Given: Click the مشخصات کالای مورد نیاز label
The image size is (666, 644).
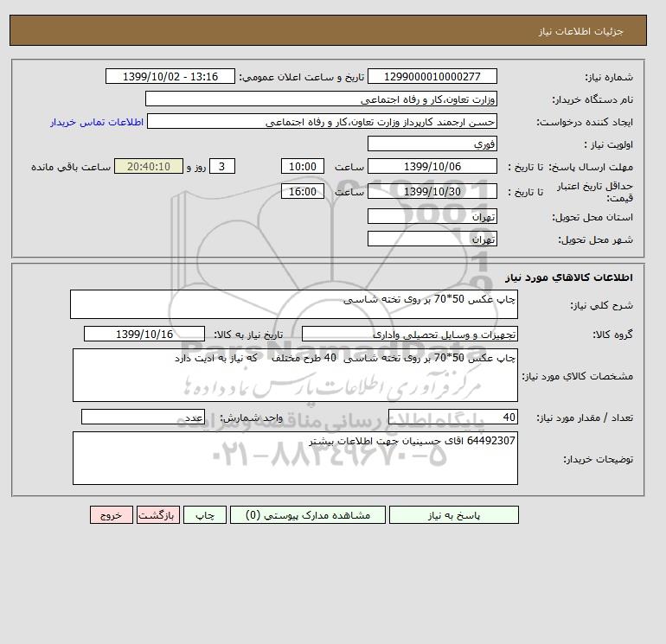Looking at the screenshot, I should click(577, 376).
